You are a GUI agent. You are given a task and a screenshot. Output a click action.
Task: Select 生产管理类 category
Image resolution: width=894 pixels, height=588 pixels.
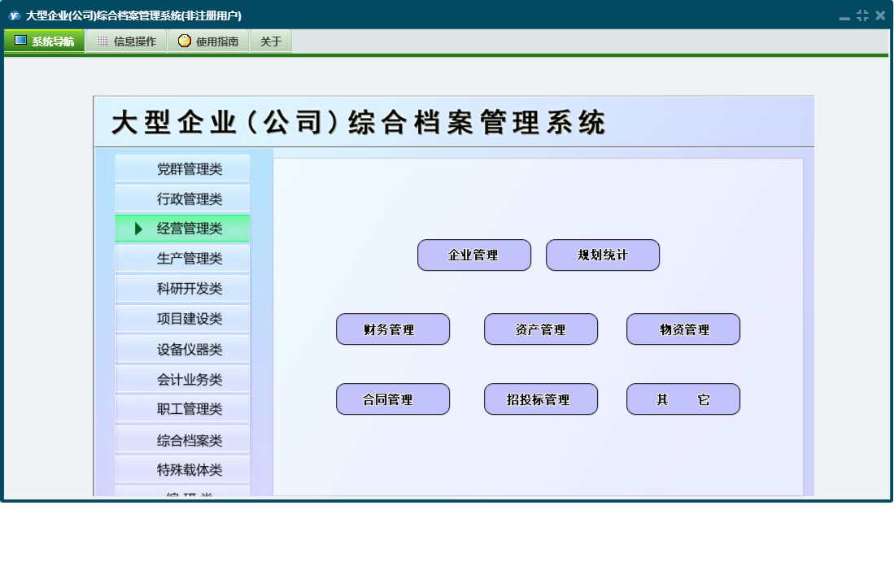click(x=182, y=258)
